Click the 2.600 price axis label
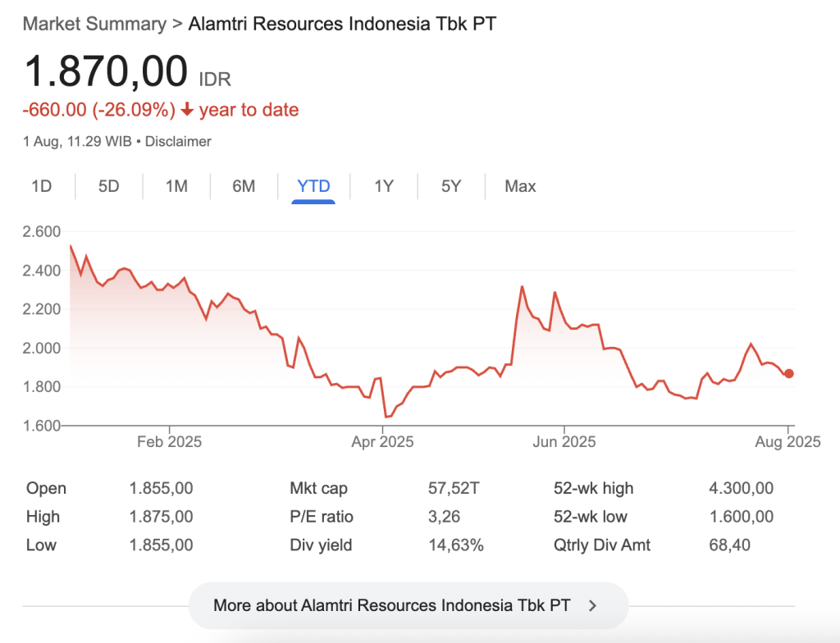 (42, 231)
